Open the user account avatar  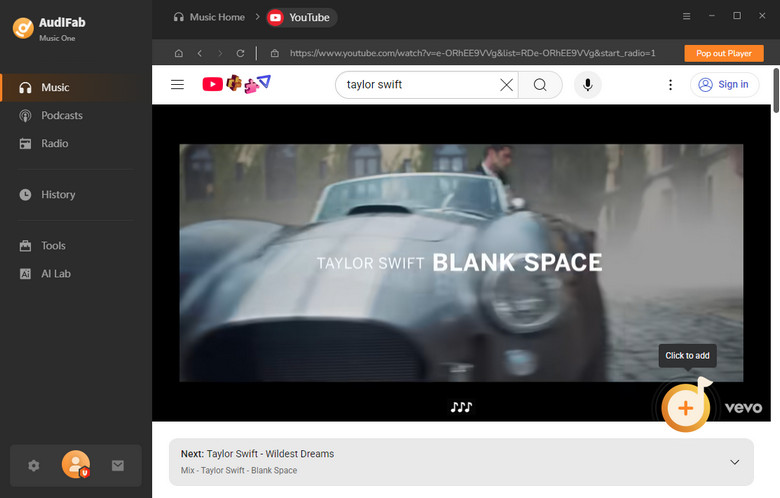tap(76, 464)
